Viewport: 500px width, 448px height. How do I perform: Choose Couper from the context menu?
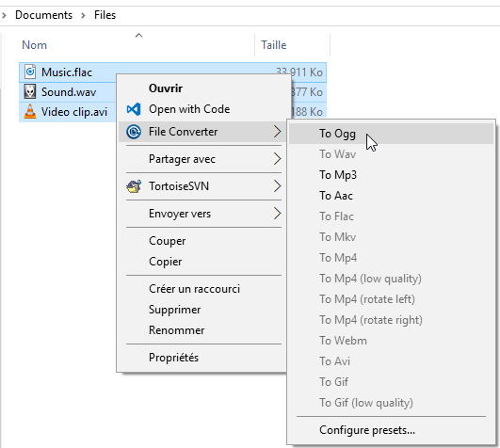(167, 241)
